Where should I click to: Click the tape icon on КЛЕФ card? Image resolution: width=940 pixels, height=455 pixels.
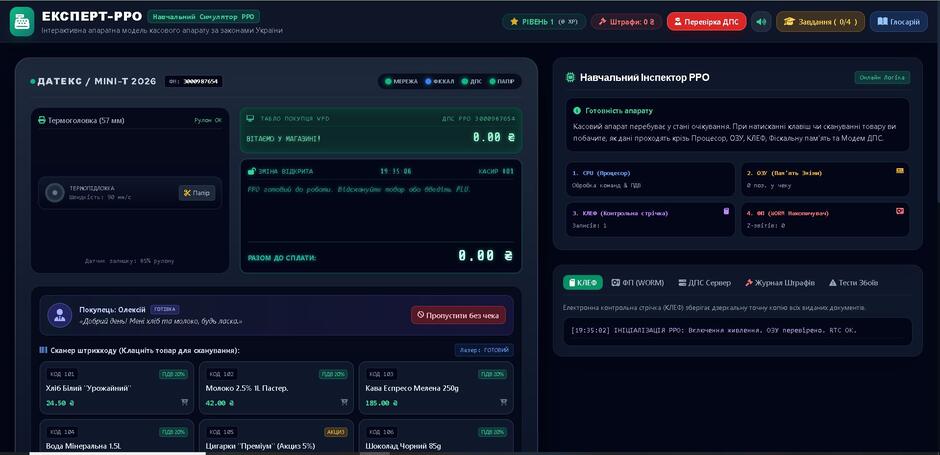(x=726, y=211)
